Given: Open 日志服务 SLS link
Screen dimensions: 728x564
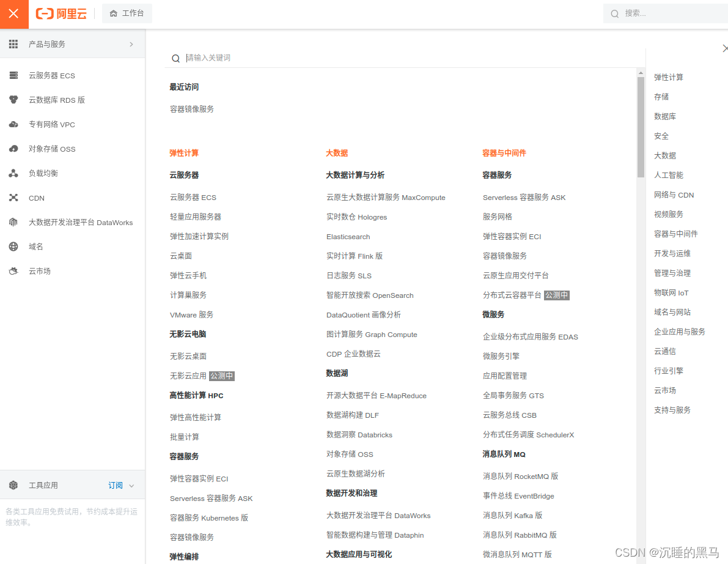Looking at the screenshot, I should (x=348, y=275).
